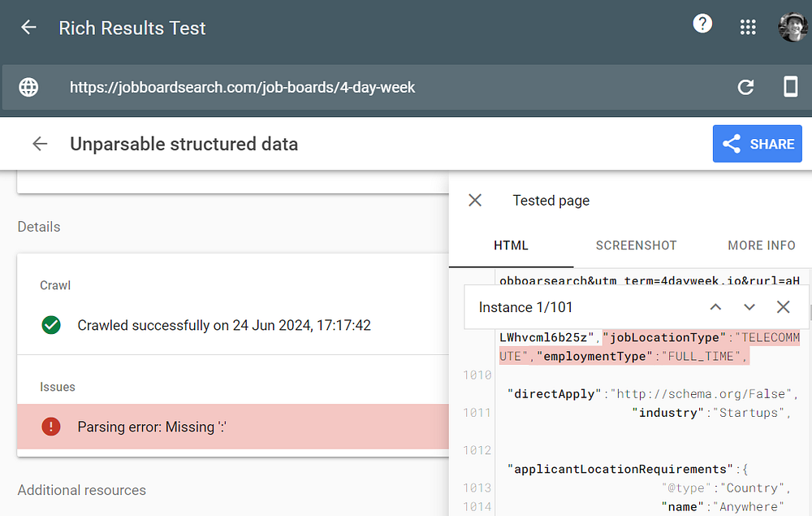Image resolution: width=812 pixels, height=516 pixels.
Task: Select the Parsing error issue row
Action: 232,427
